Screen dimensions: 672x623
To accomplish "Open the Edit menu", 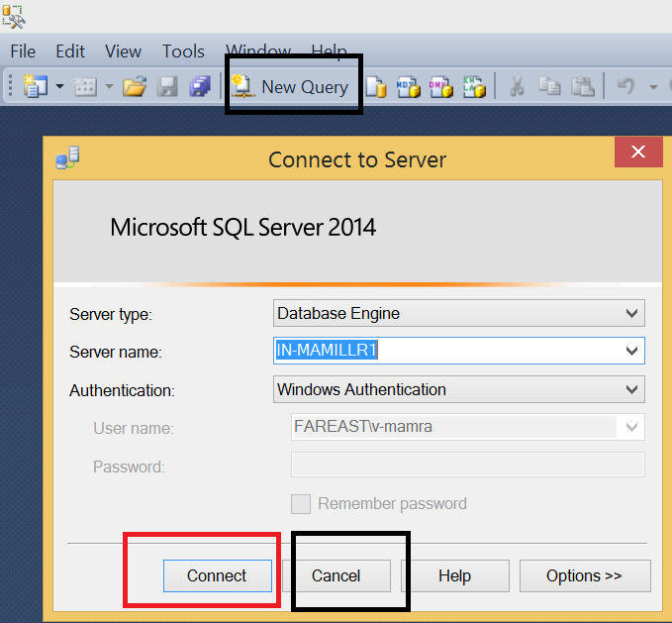I will pos(70,52).
